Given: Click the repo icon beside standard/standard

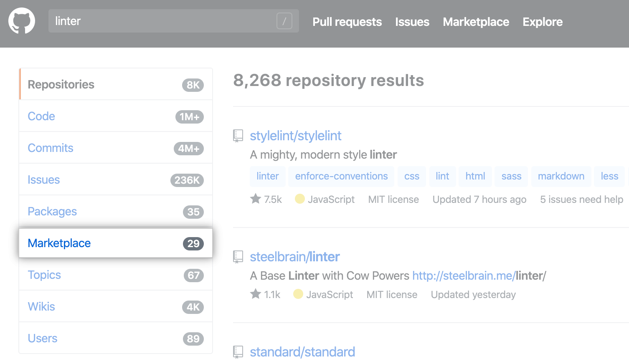Looking at the screenshot, I should (x=238, y=352).
